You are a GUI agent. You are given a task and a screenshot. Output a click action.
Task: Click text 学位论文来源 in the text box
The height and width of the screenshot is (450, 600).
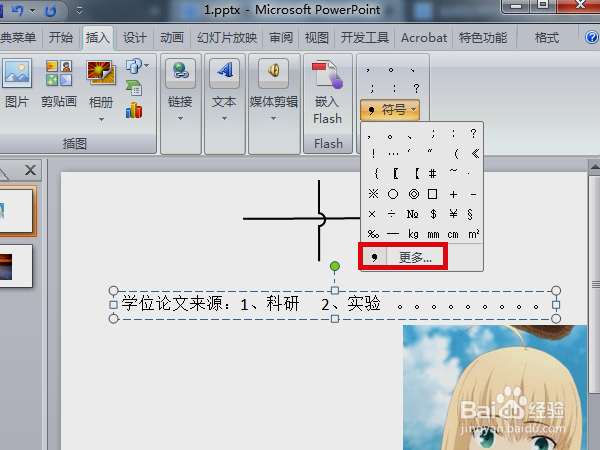tap(171, 304)
